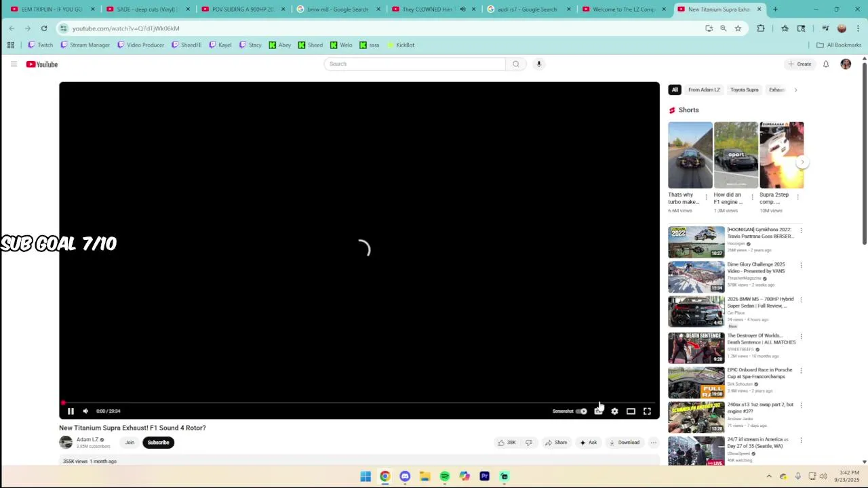Click the video progress bar
The width and height of the screenshot is (868, 488).
359,403
